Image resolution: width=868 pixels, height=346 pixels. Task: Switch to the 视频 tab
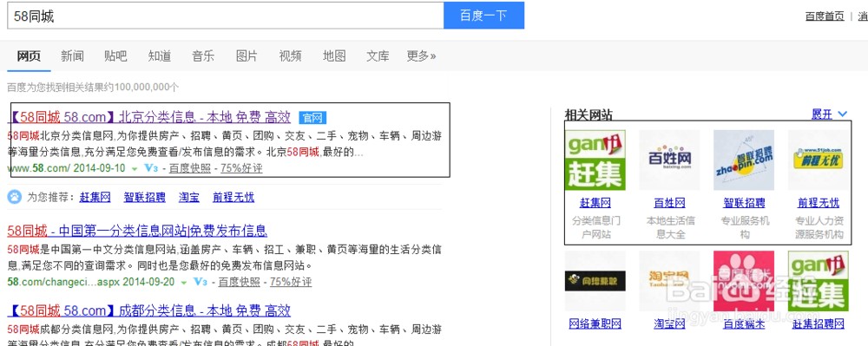(x=291, y=55)
